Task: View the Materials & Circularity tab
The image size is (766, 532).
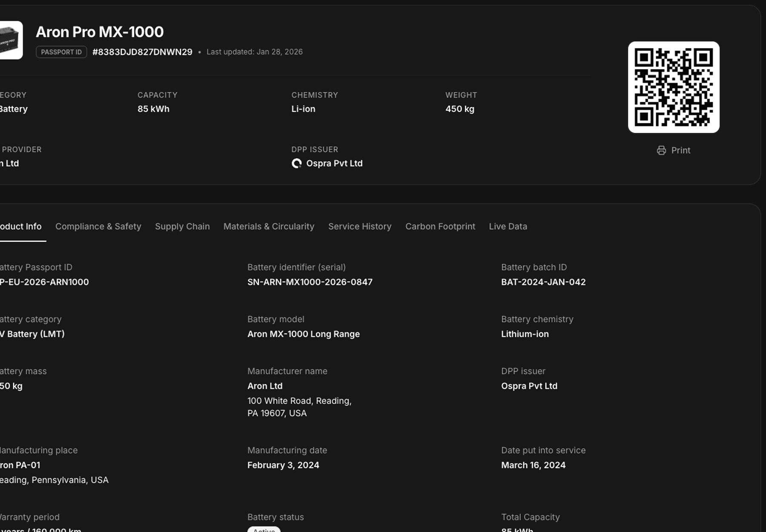Action: [x=269, y=226]
